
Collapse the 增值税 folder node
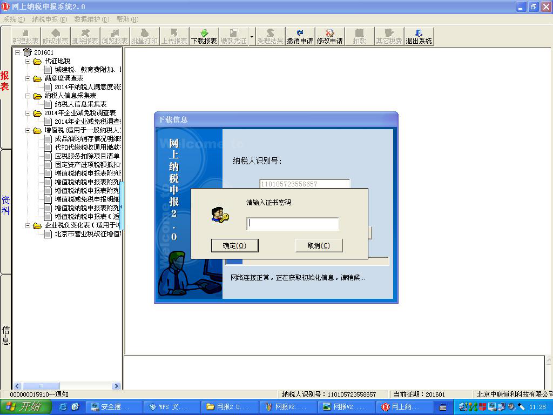(28, 130)
